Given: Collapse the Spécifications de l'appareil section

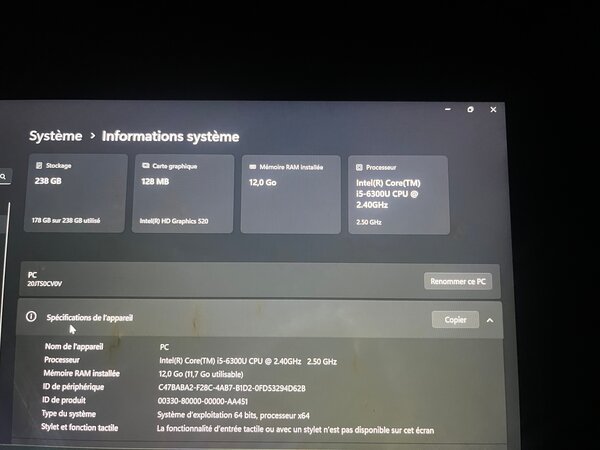Looking at the screenshot, I should tap(490, 320).
